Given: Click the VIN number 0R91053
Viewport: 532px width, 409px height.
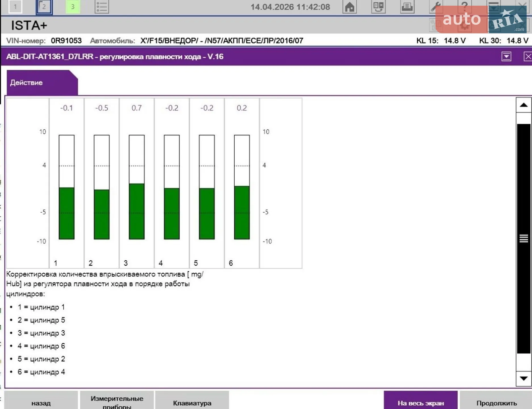Looking at the screenshot, I should (66, 41).
